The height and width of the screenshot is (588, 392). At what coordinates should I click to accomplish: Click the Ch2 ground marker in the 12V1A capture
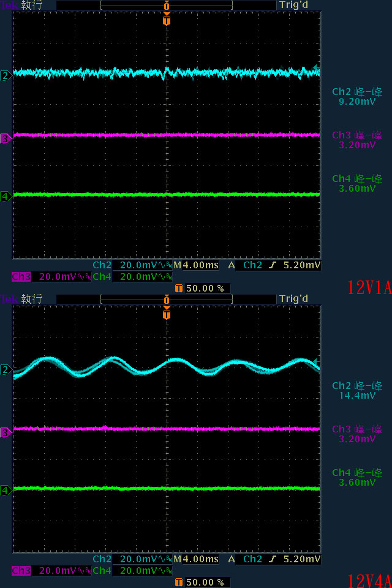6,76
